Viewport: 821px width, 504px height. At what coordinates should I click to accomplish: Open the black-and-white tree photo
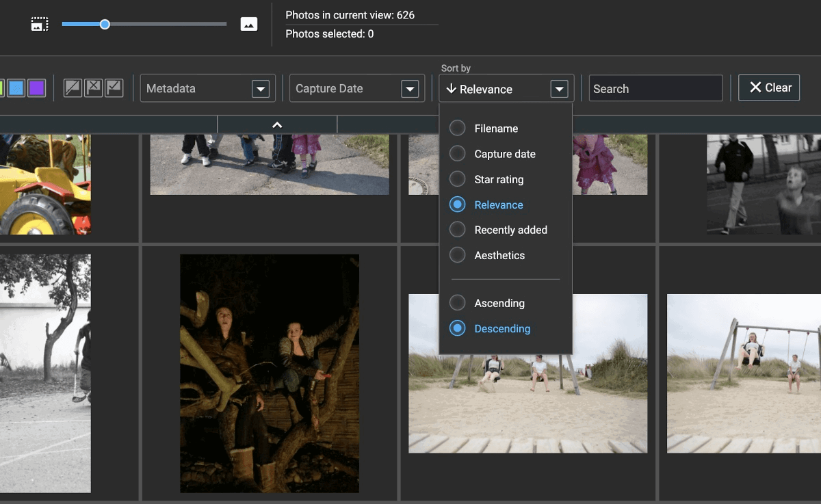tap(45, 373)
